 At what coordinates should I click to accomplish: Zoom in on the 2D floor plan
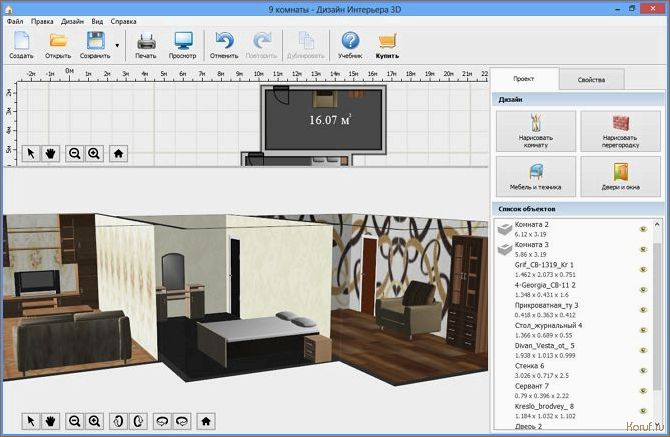click(x=94, y=153)
